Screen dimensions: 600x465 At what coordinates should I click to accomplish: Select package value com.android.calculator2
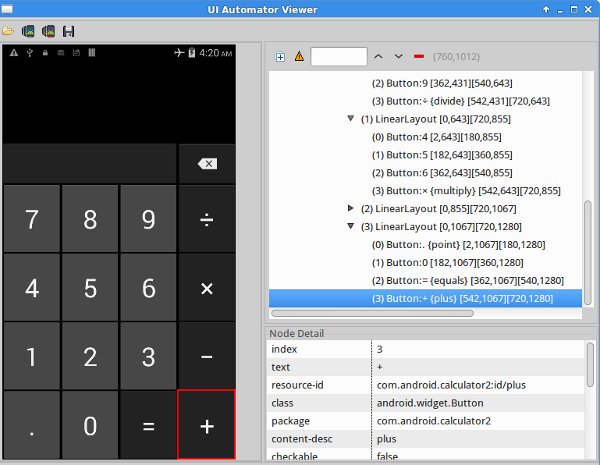434,421
